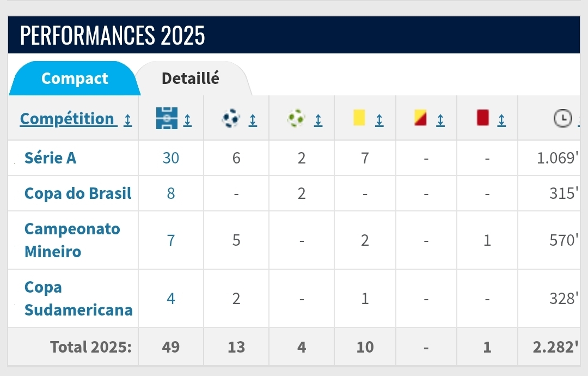Toggle sort arrow beside goals icon
The height and width of the screenshot is (376, 588).
(x=253, y=120)
